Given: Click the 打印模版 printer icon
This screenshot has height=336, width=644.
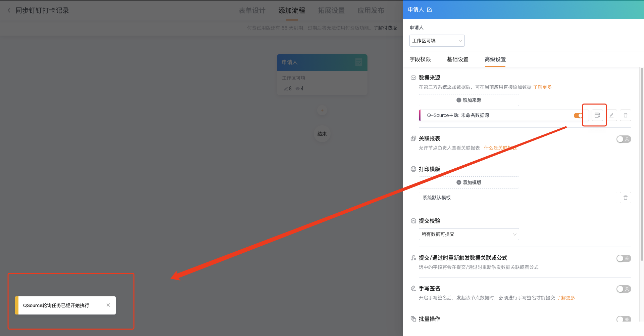Looking at the screenshot, I should 413,169.
